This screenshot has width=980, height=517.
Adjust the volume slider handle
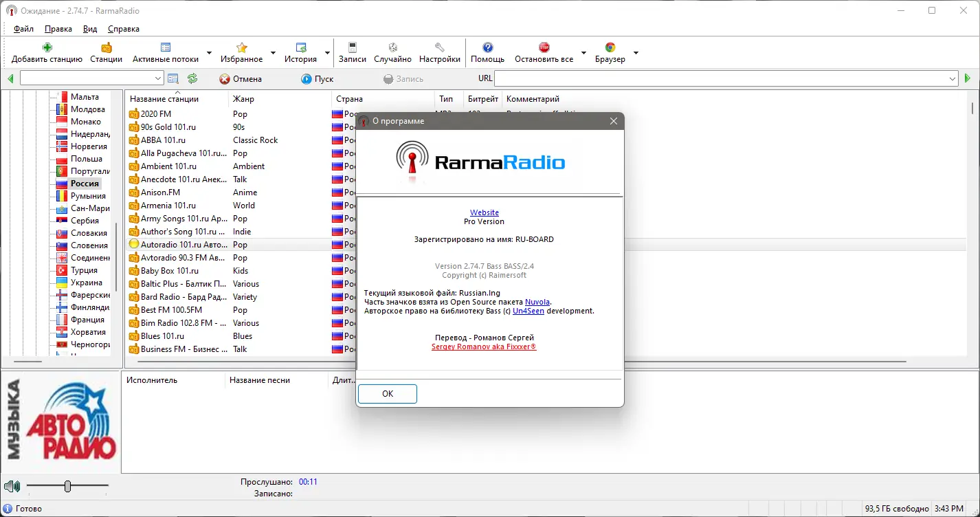tap(67, 487)
